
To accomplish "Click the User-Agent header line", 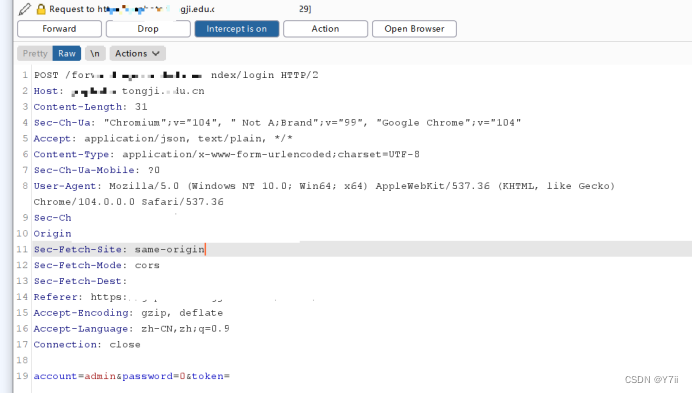I will pos(324,186).
